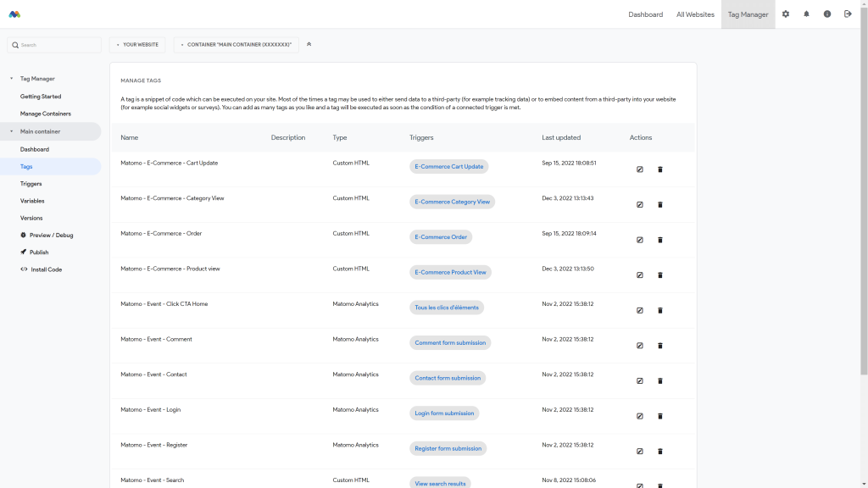Edit the Event Click CTA Home tag
The height and width of the screenshot is (488, 868).
tap(639, 310)
